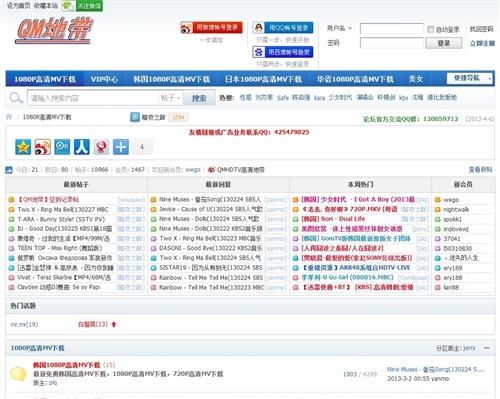The image size is (500, 399).
Task: Click the magnifying glass search icon
Action: coord(16,98)
